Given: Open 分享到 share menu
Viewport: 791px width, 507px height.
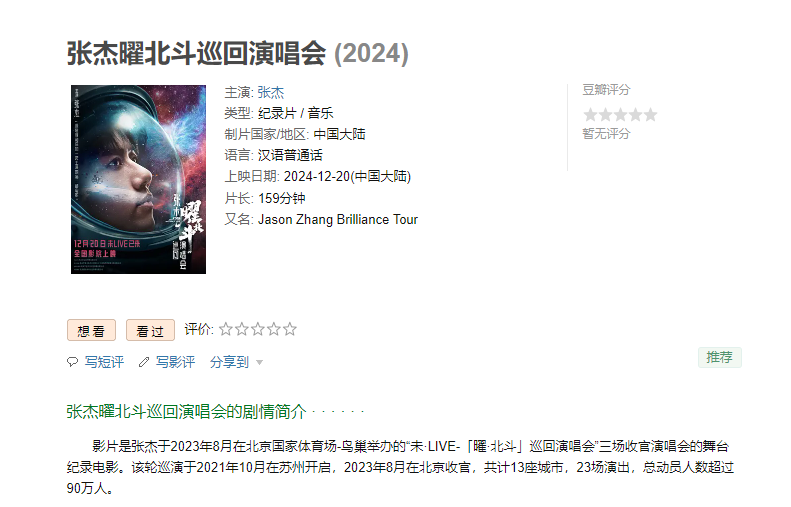Looking at the screenshot, I should click(x=230, y=362).
